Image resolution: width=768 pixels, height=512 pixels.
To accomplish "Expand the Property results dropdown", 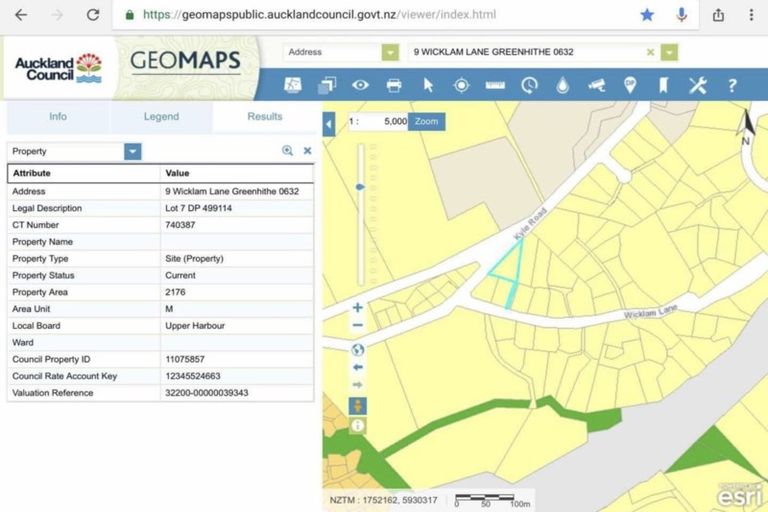I will coord(133,151).
